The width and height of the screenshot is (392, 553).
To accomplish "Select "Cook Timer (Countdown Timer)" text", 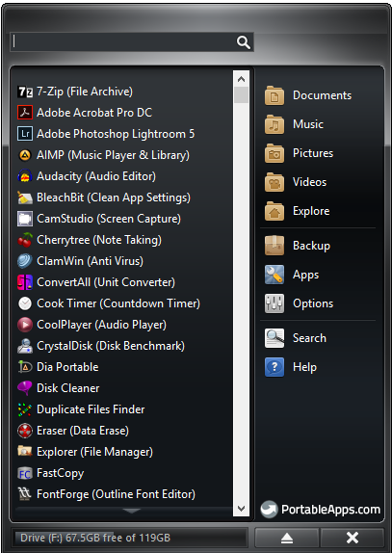I will [118, 303].
